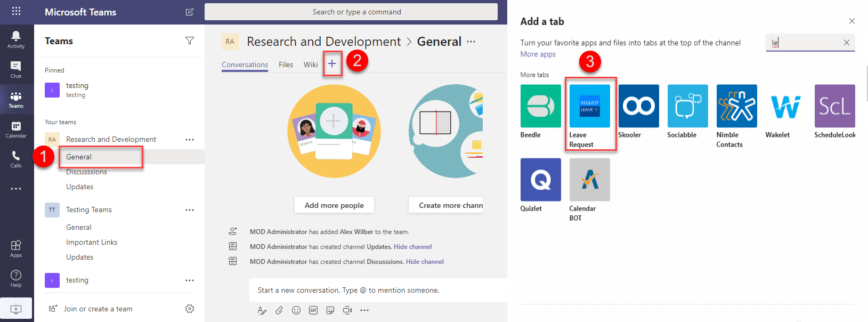
Task: Attach a file using the paperclip icon
Action: 279,310
